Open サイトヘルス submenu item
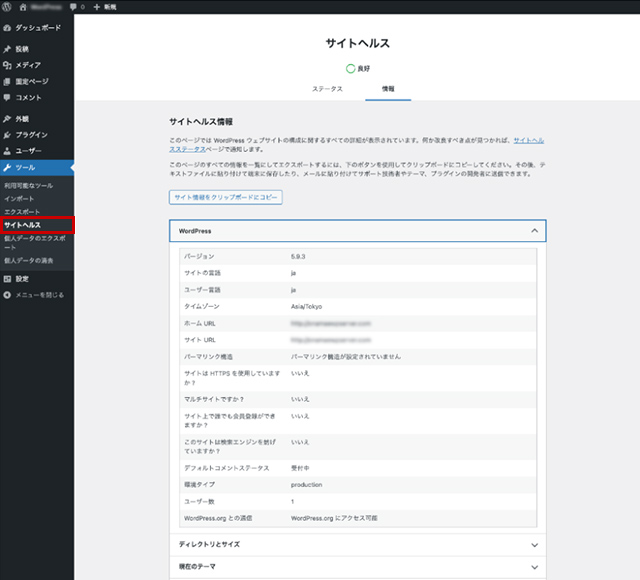The height and width of the screenshot is (580, 640). click(22, 225)
